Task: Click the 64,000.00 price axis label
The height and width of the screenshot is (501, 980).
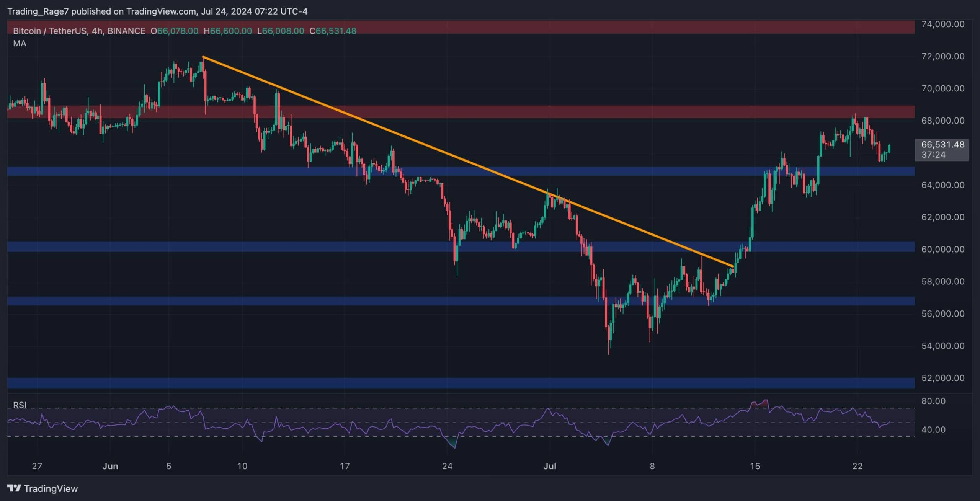Action: [942, 185]
